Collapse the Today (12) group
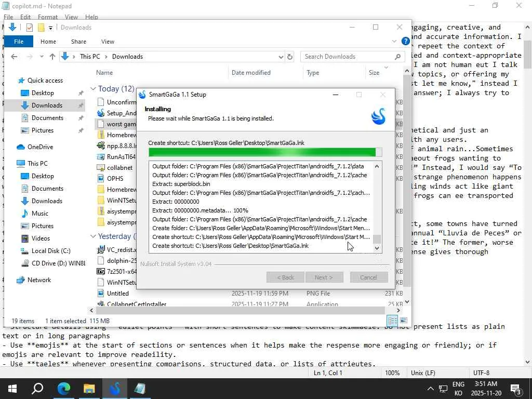The width and height of the screenshot is (532, 399). tap(93, 89)
